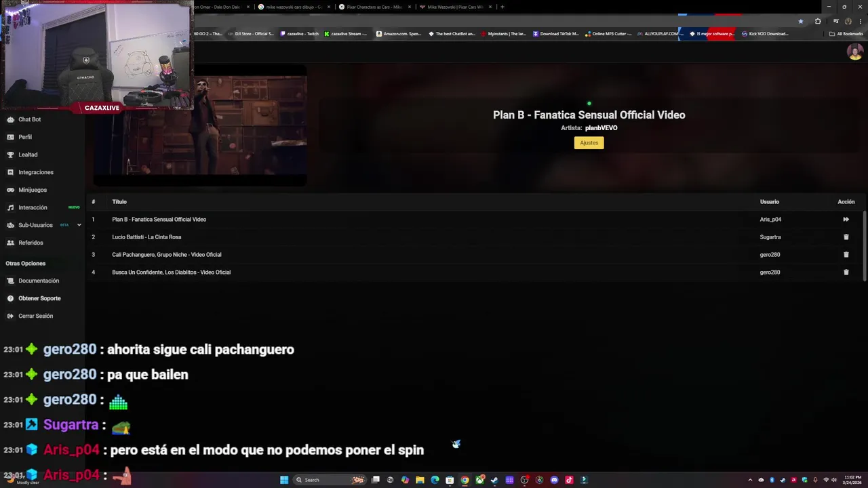Image resolution: width=868 pixels, height=488 pixels.
Task: Open Kick VOD Download bookmark
Action: pos(765,34)
